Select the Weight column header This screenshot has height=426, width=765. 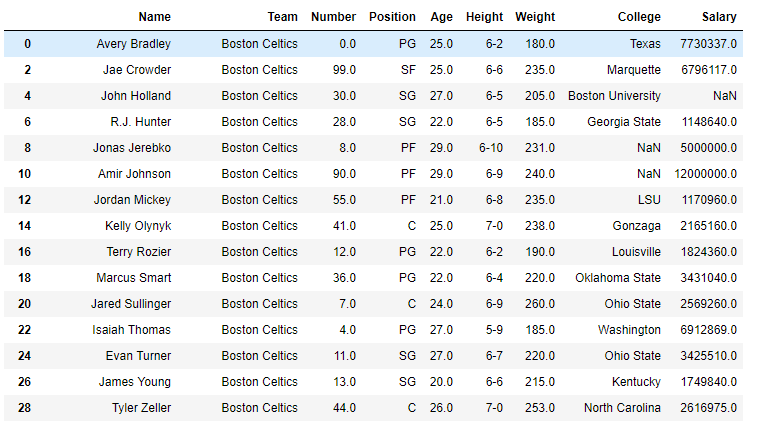click(535, 17)
